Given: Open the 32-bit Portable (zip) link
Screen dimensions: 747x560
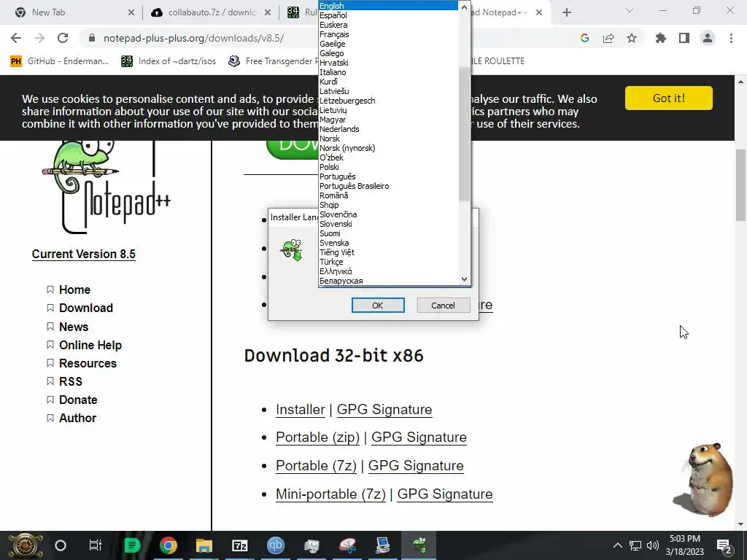Looking at the screenshot, I should pos(318,437).
